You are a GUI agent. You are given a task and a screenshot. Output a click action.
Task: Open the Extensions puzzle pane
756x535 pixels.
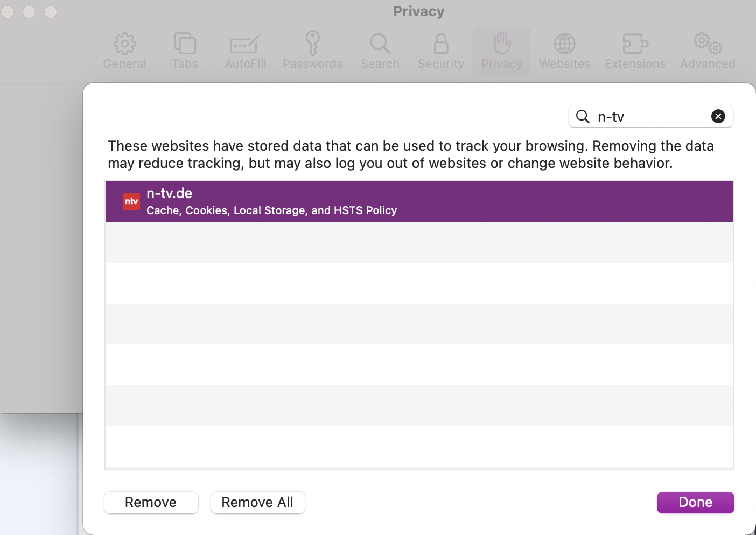(635, 51)
